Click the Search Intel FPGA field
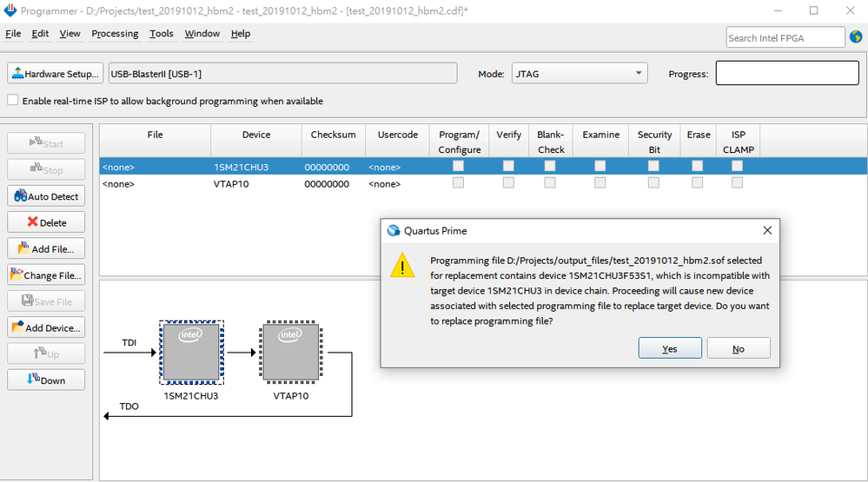This screenshot has height=482, width=868. 785,37
